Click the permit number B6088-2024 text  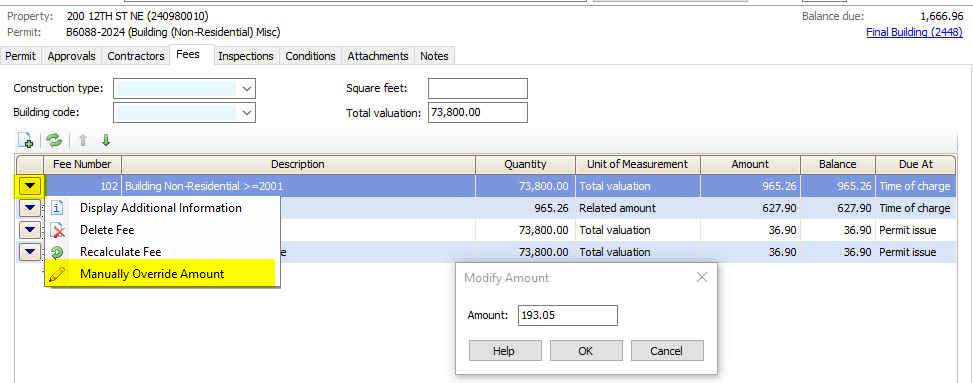tap(94, 32)
